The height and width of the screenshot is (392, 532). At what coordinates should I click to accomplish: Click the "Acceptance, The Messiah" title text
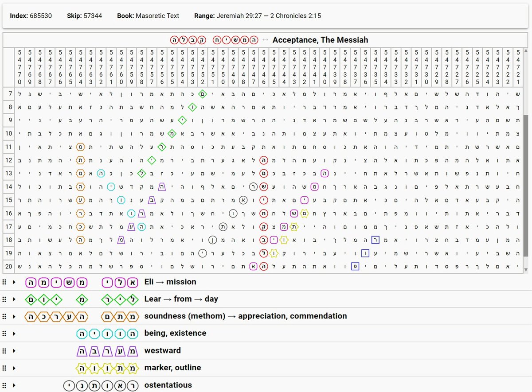321,40
